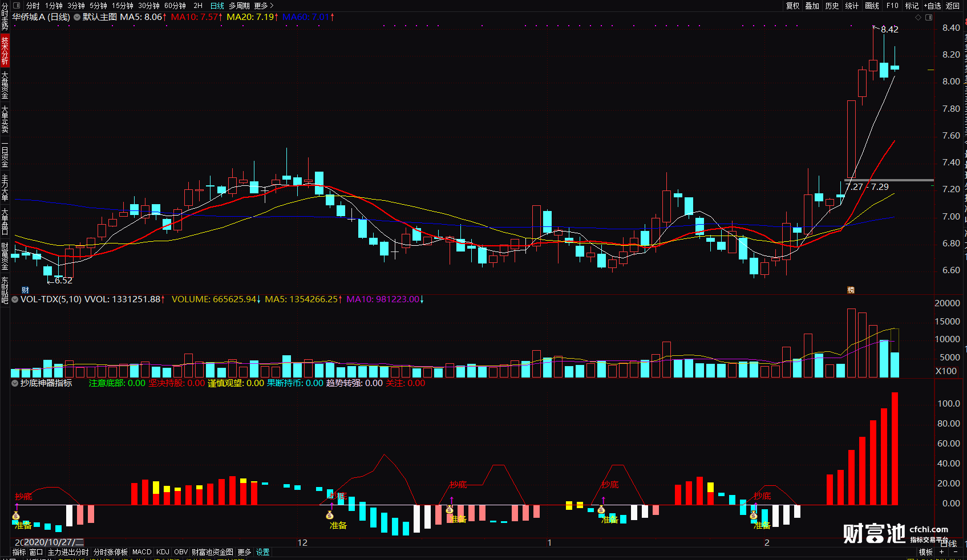Click the MA20: 7.19 value label
The image size is (967, 560).
(253, 17)
